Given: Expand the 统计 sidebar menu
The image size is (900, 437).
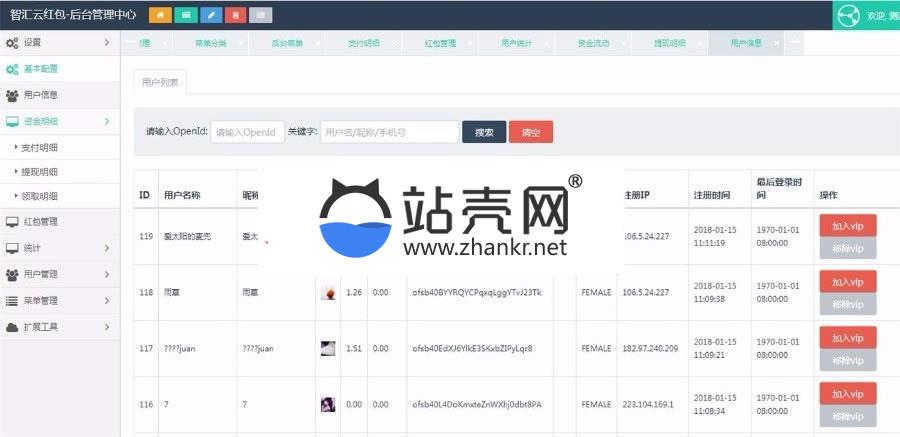Looking at the screenshot, I should click(x=58, y=248).
